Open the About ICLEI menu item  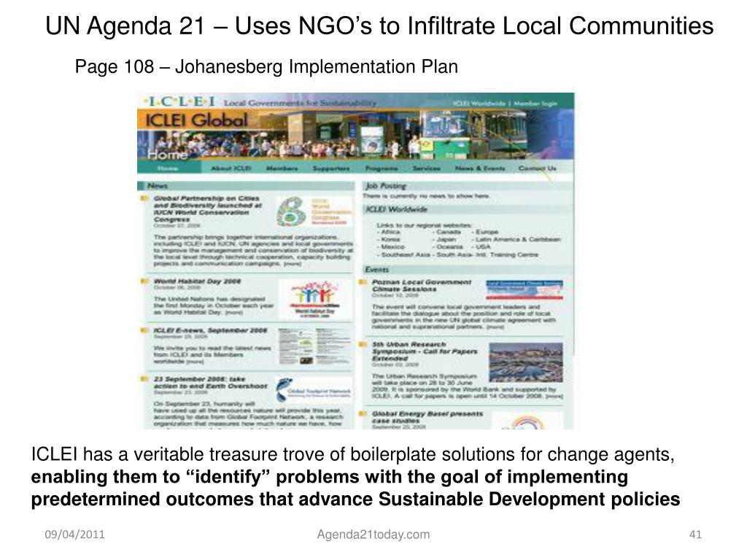231,168
